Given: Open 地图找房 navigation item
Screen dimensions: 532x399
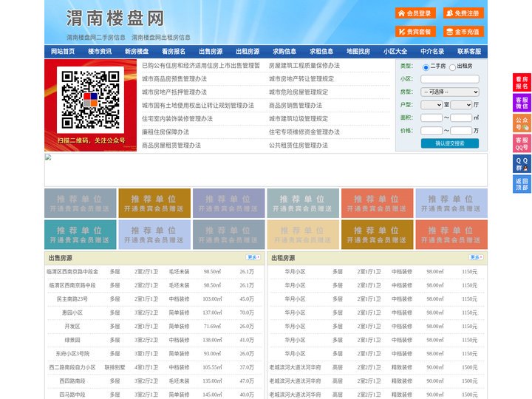Looking at the screenshot, I should click(x=358, y=52).
